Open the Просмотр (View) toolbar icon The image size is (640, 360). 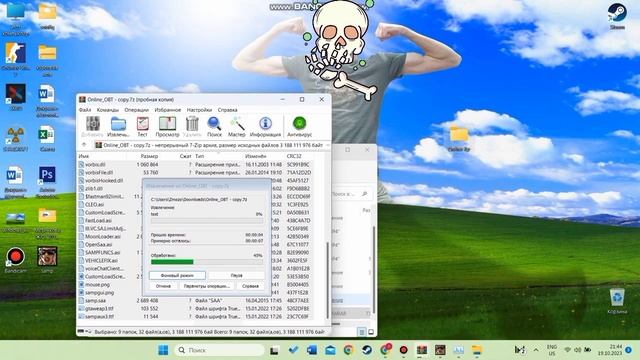point(167,127)
